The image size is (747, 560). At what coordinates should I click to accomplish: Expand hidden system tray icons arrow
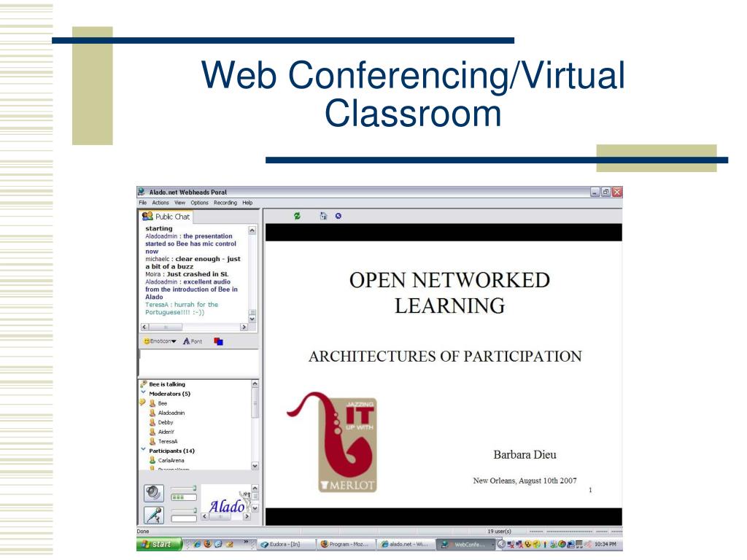(501, 544)
